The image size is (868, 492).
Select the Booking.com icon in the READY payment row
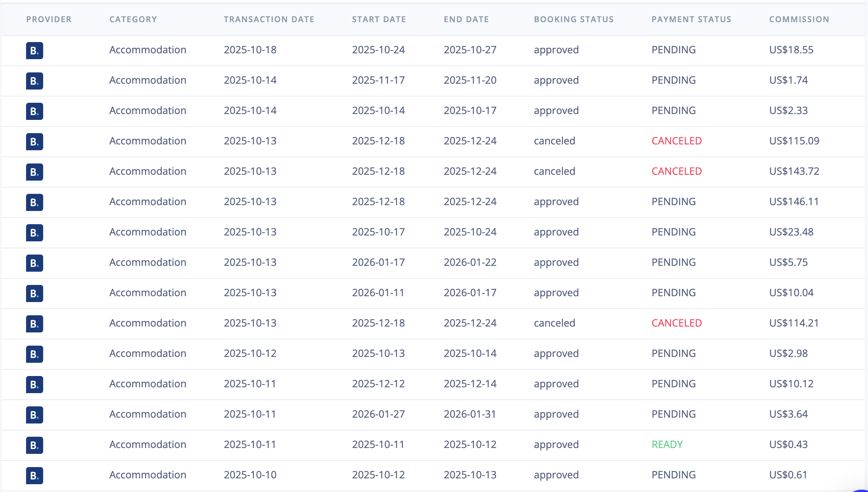34,445
